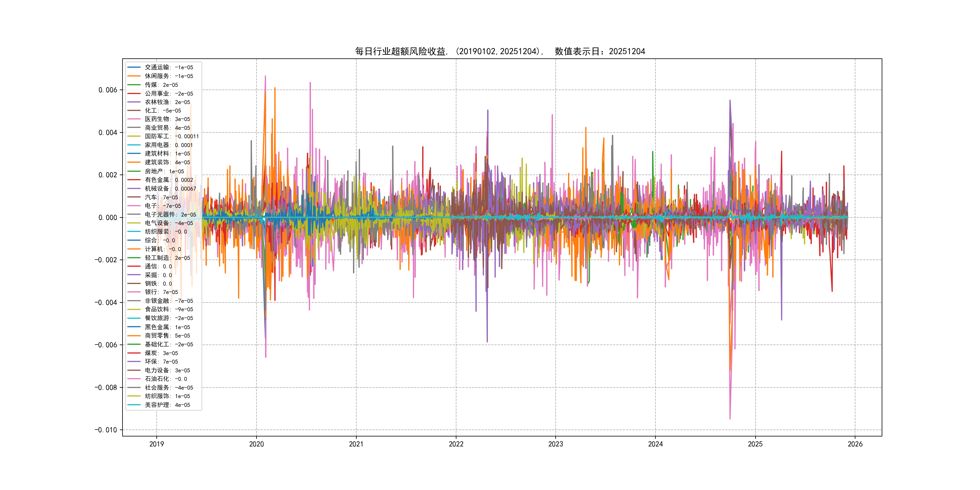
Task: Click the 交通运输 legend color line
Action: point(134,67)
